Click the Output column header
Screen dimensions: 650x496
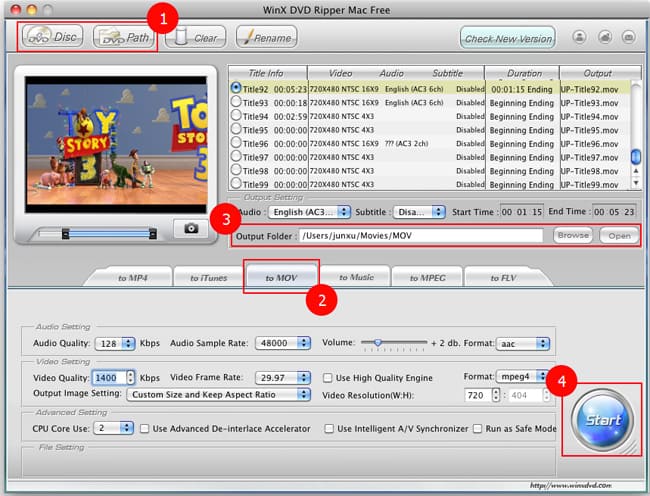tap(598, 73)
